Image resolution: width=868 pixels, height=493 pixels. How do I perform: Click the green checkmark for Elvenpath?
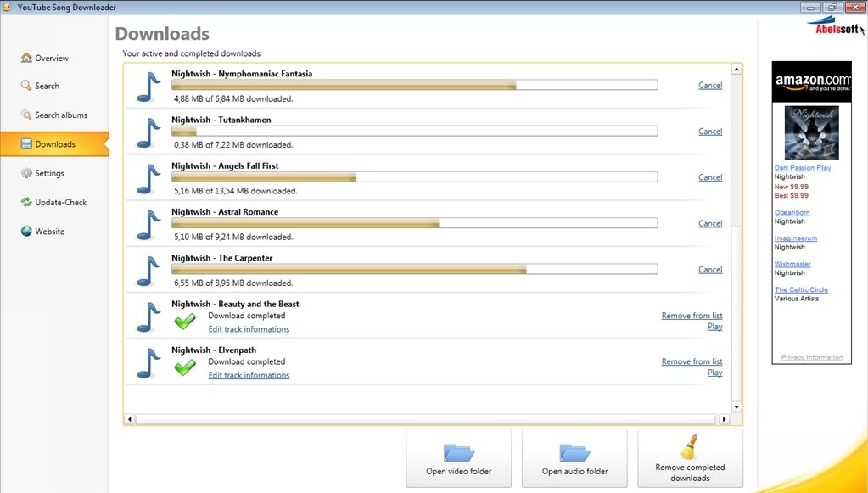point(185,367)
